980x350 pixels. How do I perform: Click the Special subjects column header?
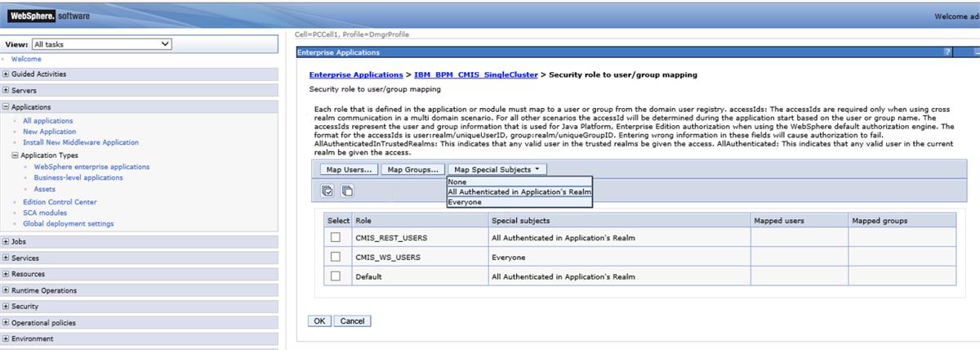[x=619, y=221]
